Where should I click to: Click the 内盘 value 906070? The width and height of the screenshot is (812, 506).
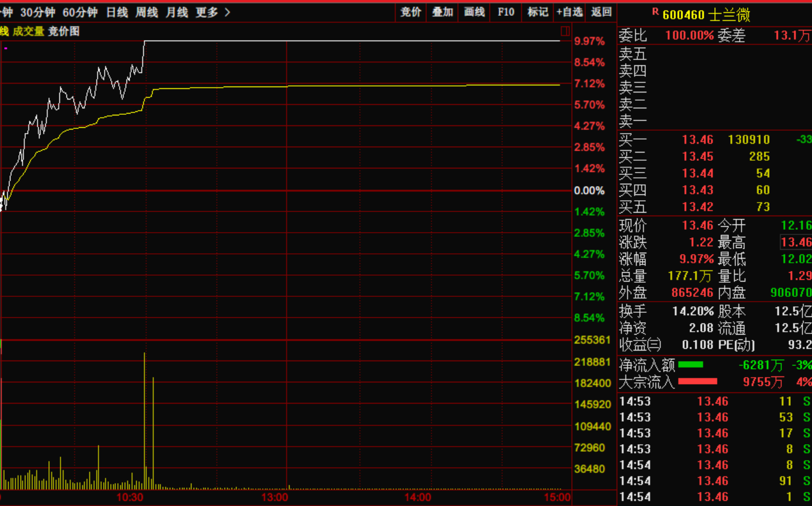[x=791, y=292]
